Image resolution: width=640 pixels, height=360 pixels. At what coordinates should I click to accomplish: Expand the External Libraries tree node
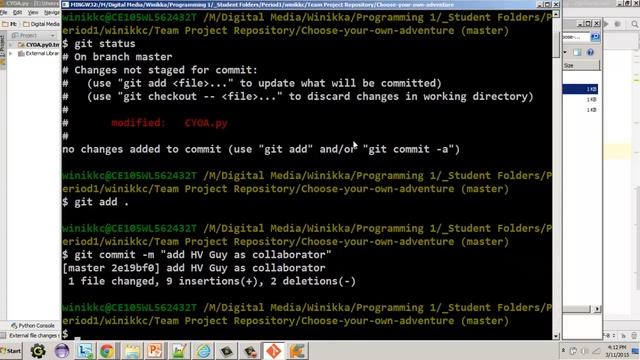[x=11, y=53]
